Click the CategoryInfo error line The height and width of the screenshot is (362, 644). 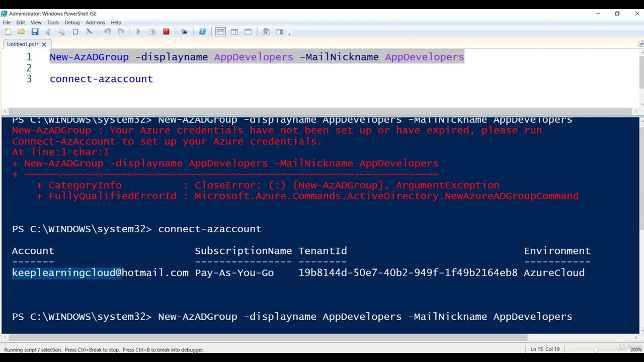268,185
